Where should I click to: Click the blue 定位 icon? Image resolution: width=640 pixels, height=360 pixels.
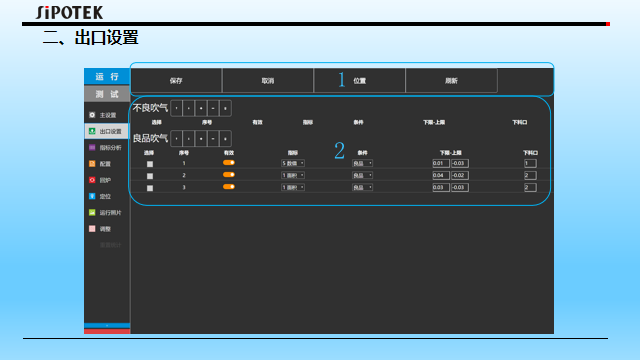(x=92, y=196)
